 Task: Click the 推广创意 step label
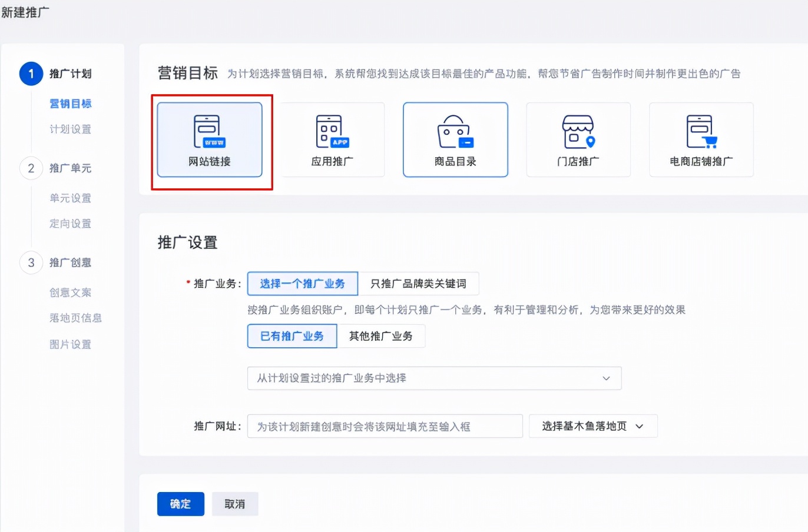(x=71, y=262)
